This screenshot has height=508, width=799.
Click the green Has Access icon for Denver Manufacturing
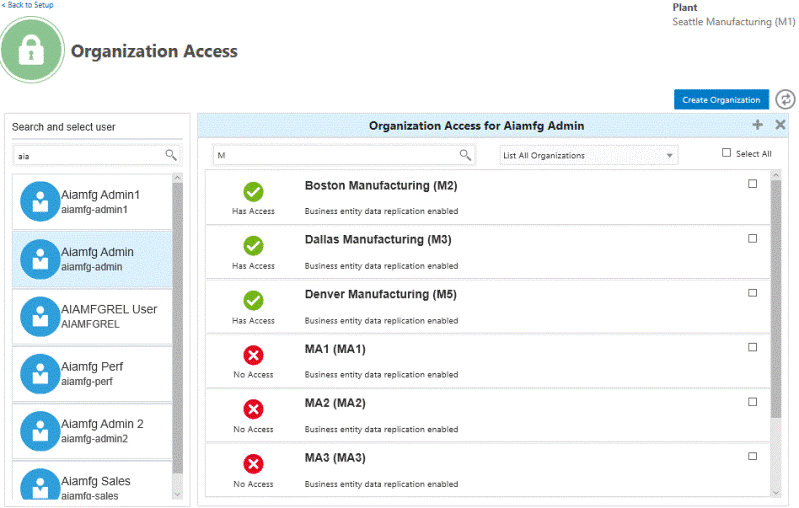coord(253,301)
